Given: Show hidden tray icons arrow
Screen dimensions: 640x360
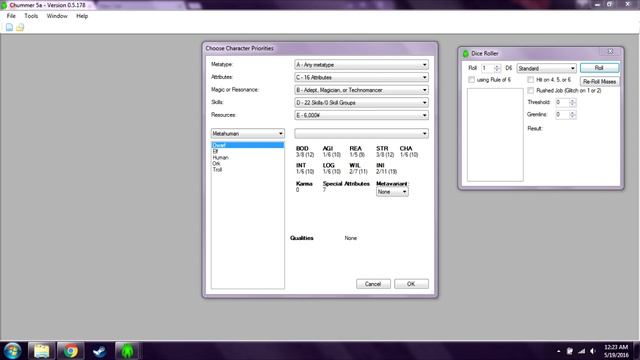Looking at the screenshot, I should (558, 351).
